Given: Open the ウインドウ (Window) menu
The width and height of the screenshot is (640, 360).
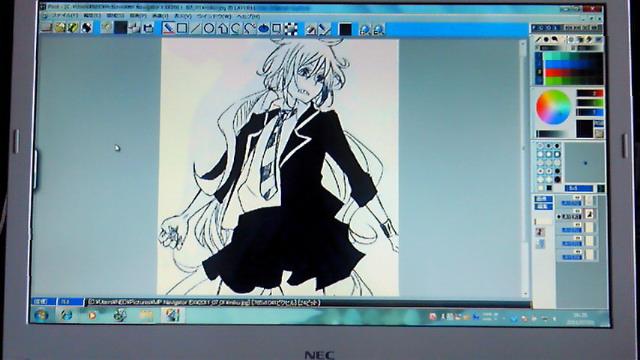Looking at the screenshot, I should pyautogui.click(x=213, y=16).
